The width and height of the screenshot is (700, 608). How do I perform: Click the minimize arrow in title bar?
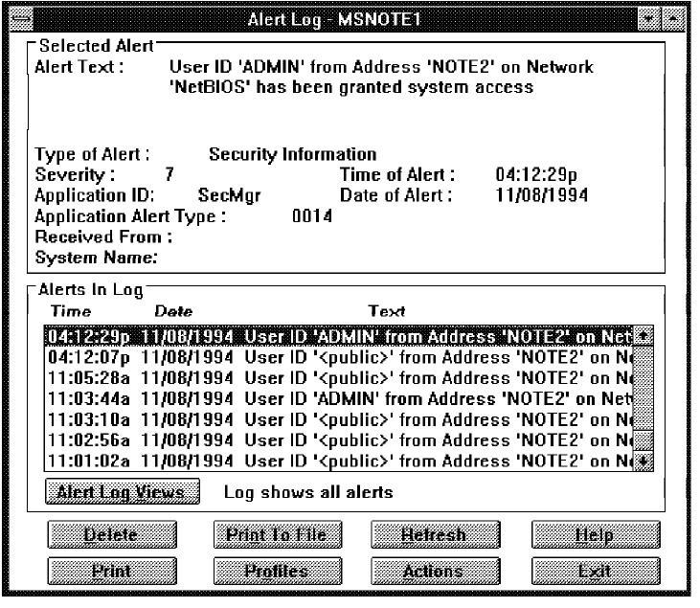click(648, 19)
